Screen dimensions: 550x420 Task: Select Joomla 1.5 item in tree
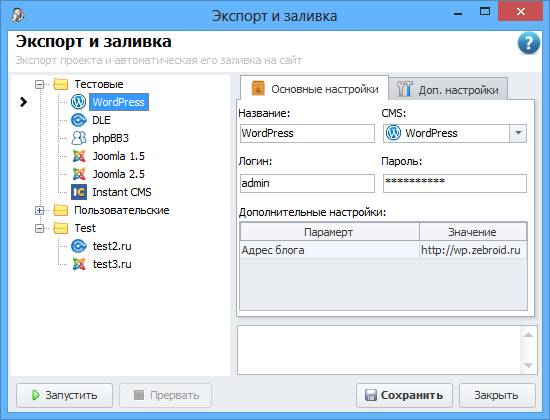pyautogui.click(x=119, y=156)
